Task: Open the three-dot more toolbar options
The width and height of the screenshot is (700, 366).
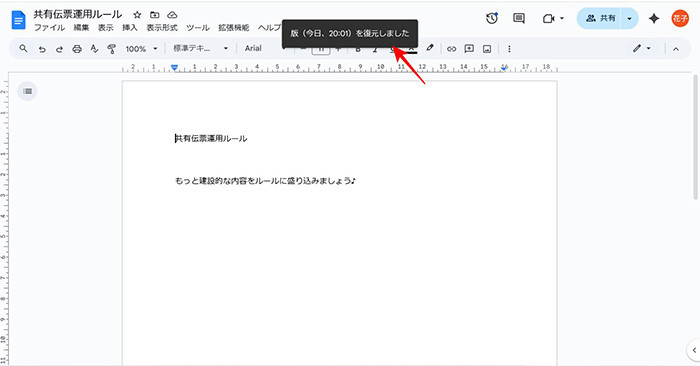Action: pyautogui.click(x=509, y=49)
